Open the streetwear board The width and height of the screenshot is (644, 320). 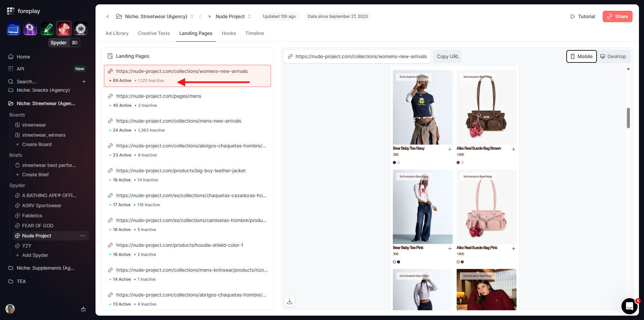coord(34,125)
